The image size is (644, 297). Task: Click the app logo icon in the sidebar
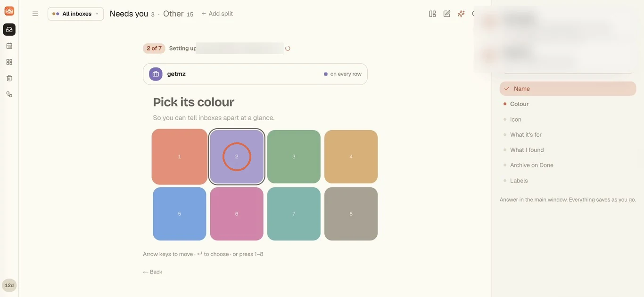click(9, 11)
